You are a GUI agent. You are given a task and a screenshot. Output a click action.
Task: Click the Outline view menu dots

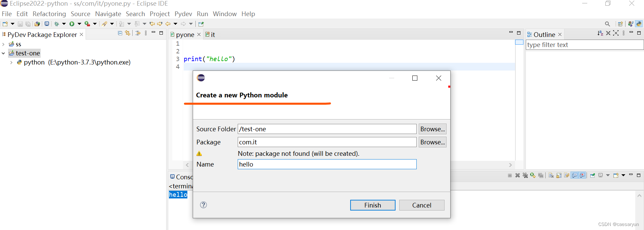tap(624, 33)
